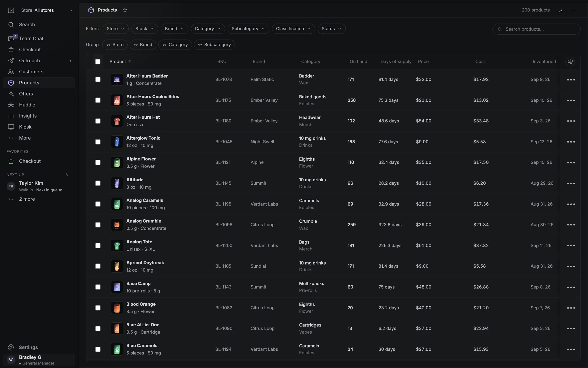This screenshot has height=368, width=588.
Task: Open row actions for Base Camp
Action: (x=571, y=287)
